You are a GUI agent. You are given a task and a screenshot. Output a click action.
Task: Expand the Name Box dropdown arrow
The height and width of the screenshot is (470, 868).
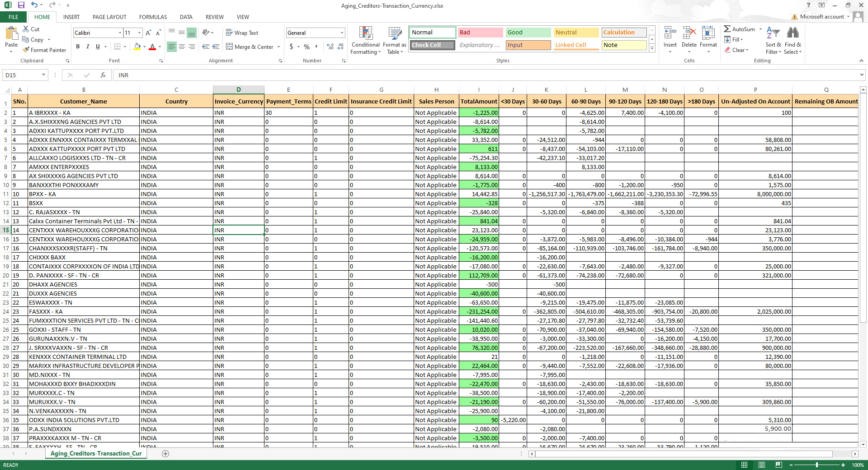(x=43, y=75)
